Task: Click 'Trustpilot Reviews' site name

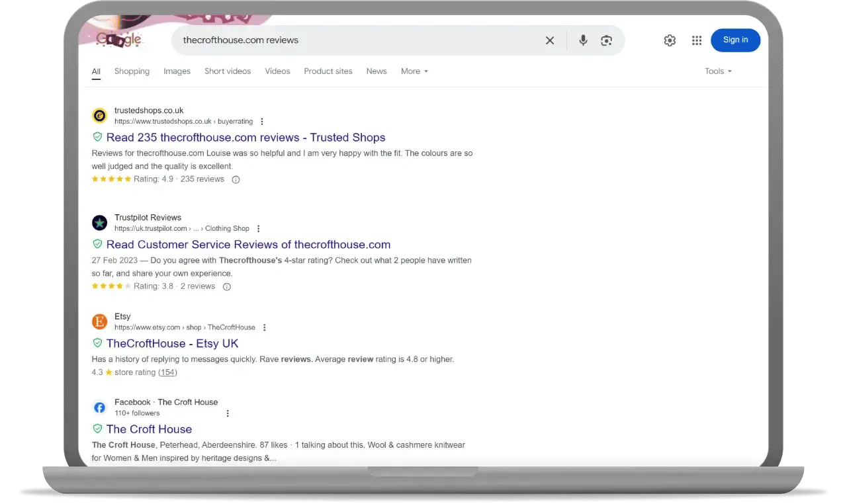Action: (x=148, y=218)
